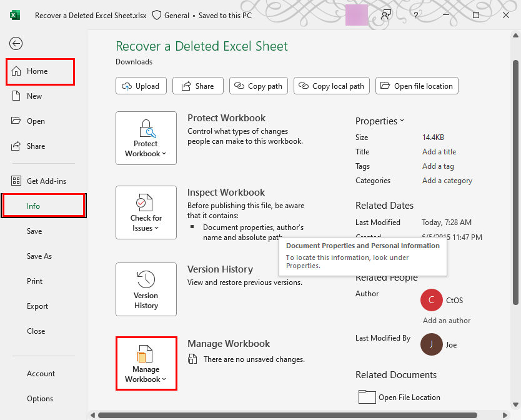Expand the Check for Issues dropdown

(146, 212)
